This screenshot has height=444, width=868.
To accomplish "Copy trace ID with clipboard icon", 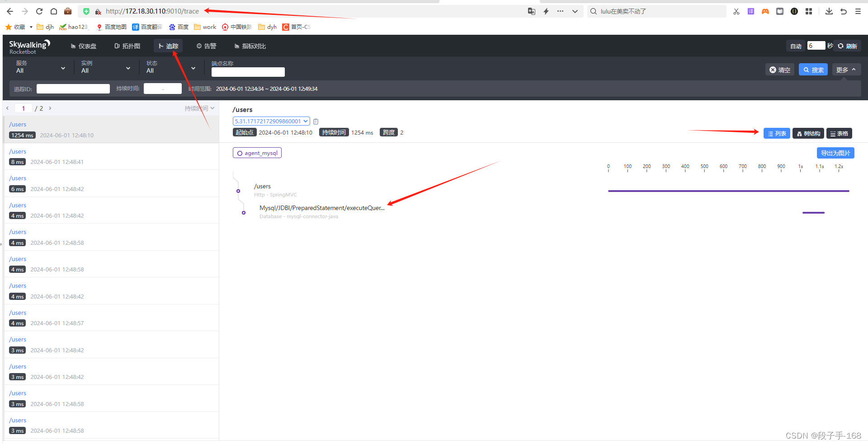I will (316, 122).
